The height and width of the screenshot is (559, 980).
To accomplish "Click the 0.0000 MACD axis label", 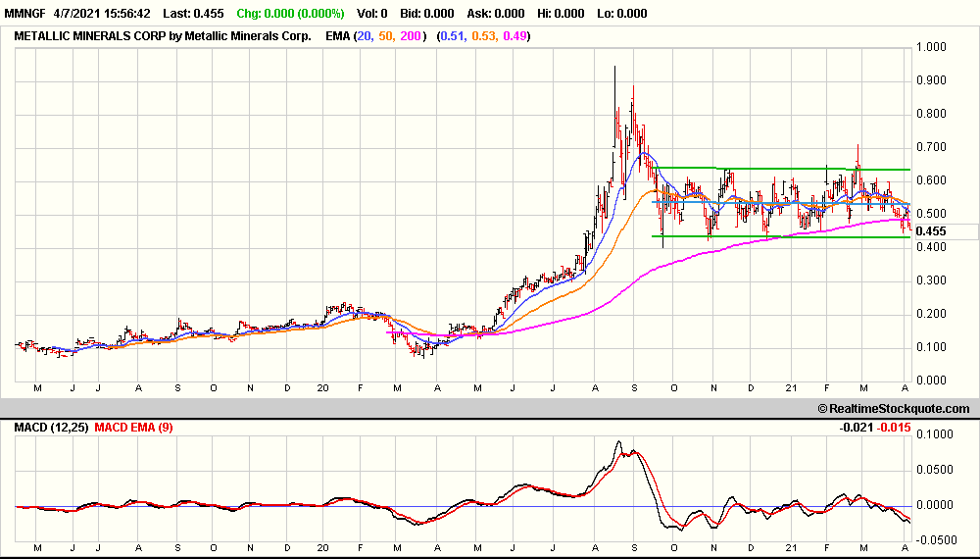I will tap(934, 505).
